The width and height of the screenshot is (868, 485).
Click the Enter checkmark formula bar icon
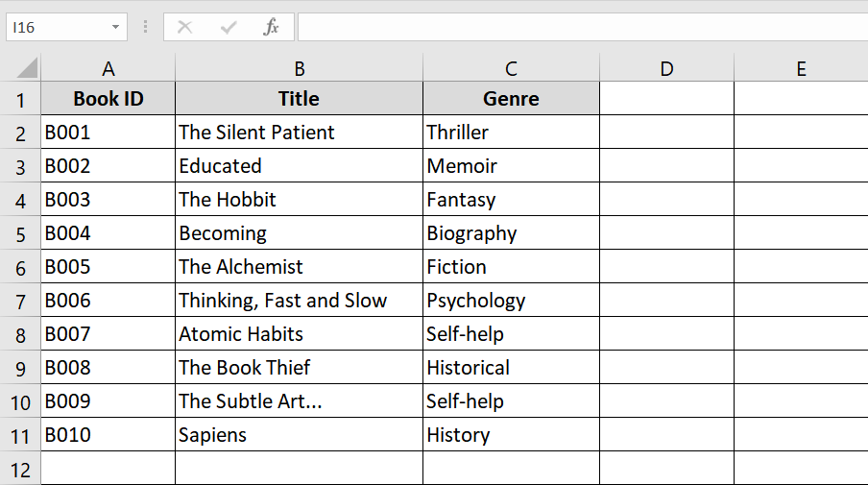click(x=229, y=27)
